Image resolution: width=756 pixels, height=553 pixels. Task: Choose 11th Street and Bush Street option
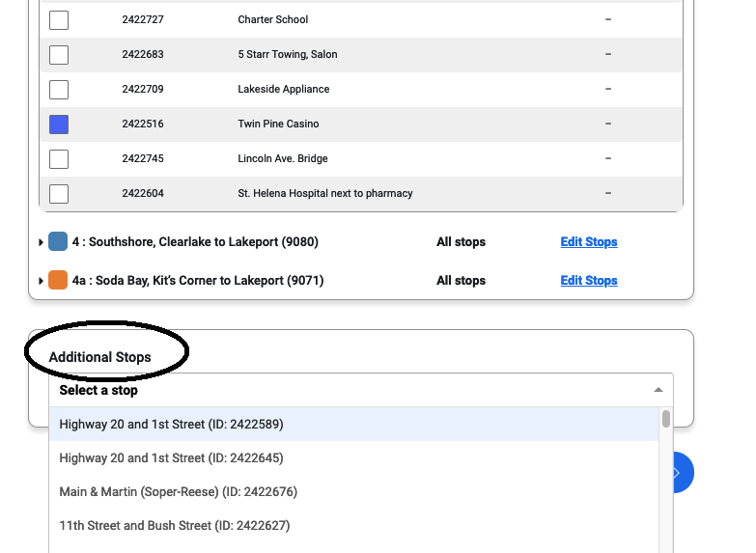point(354,526)
